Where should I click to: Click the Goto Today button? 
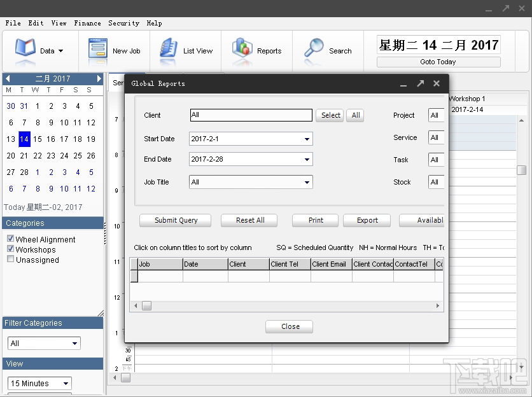pos(438,62)
